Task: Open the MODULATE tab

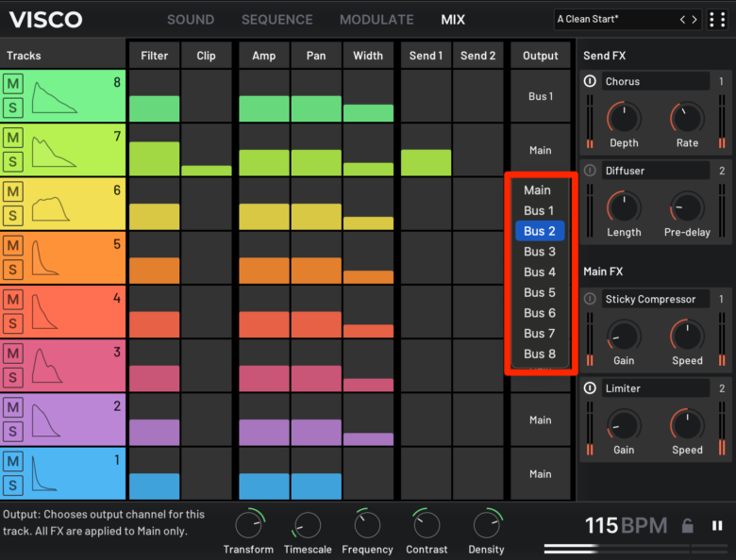Action: click(376, 20)
